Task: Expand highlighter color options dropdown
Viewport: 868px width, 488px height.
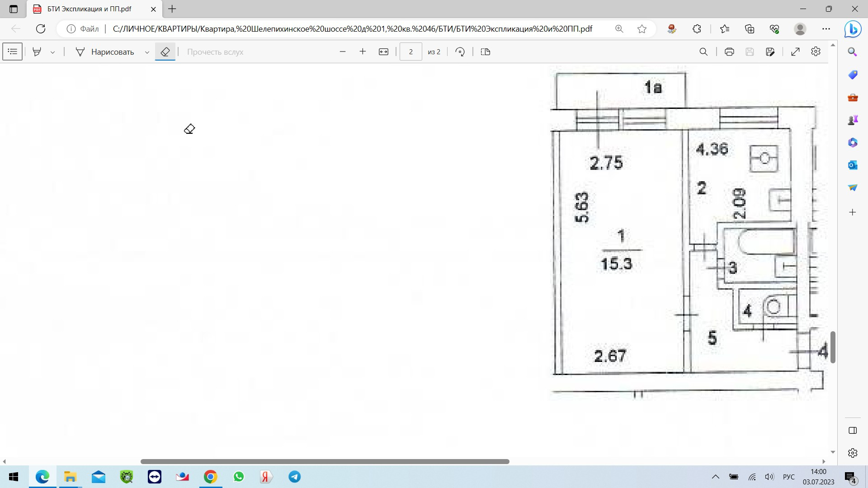Action: pos(53,52)
